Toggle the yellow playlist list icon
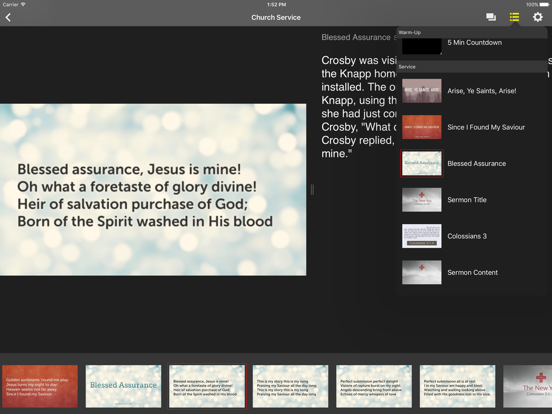The image size is (552, 414). click(514, 17)
